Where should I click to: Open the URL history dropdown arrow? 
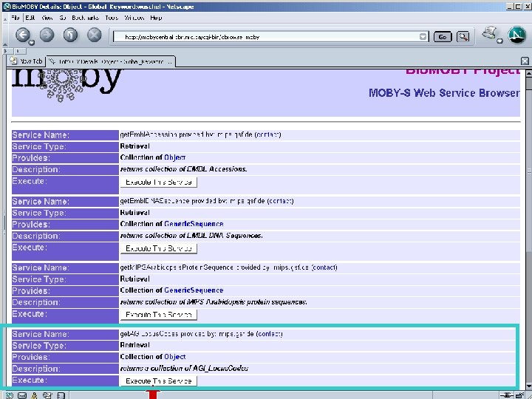click(423, 37)
